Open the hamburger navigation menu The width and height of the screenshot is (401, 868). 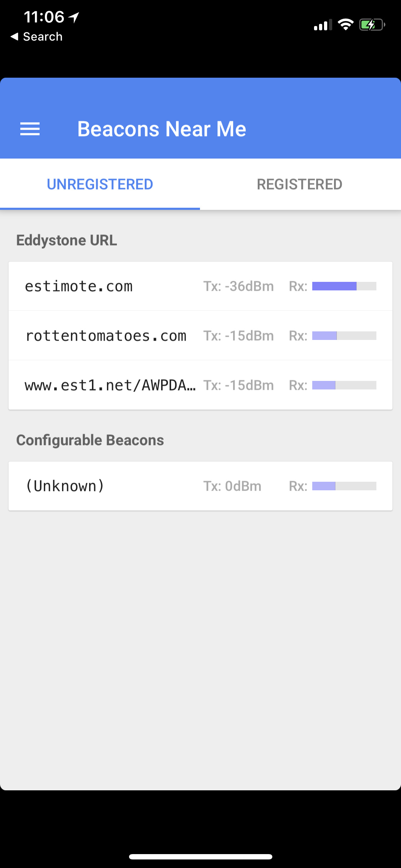pos(30,129)
